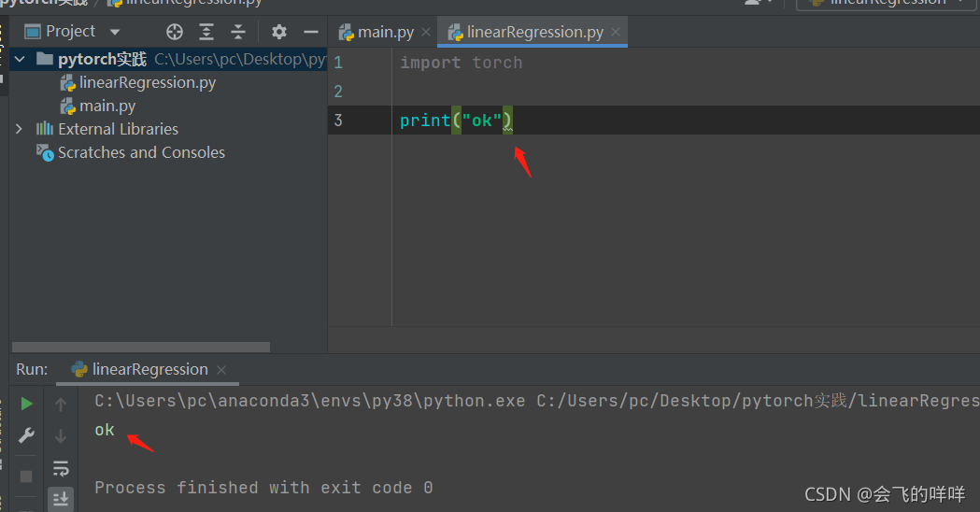Click the Up the stack trace arrow
Viewport: 980px width, 512px height.
tap(61, 405)
